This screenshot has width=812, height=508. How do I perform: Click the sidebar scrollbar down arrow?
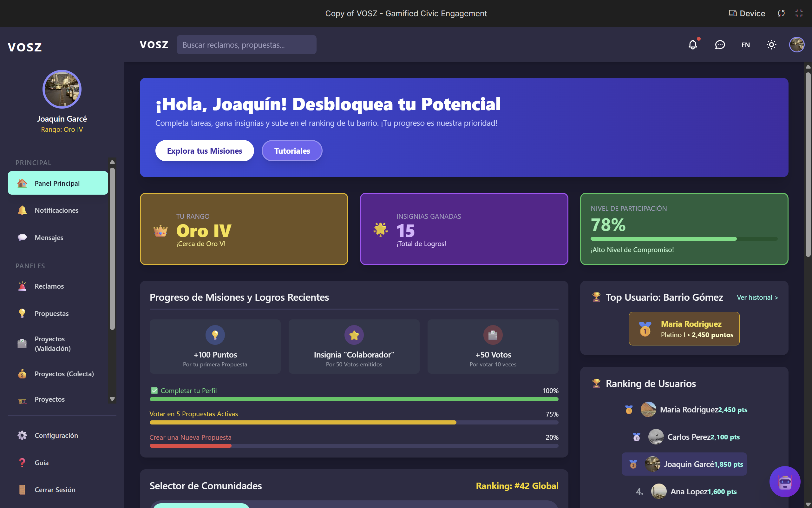point(112,399)
